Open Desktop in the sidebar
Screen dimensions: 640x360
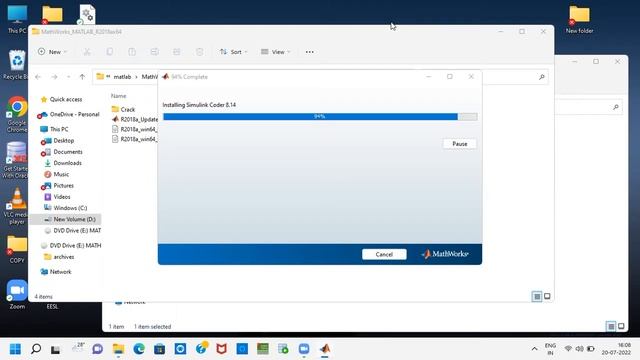click(63, 140)
